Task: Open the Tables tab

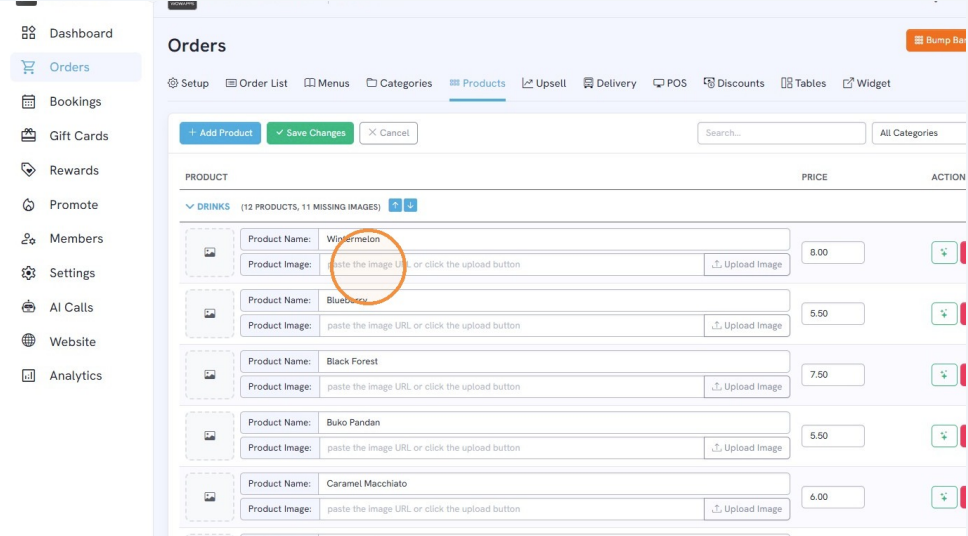Action: pos(803,83)
